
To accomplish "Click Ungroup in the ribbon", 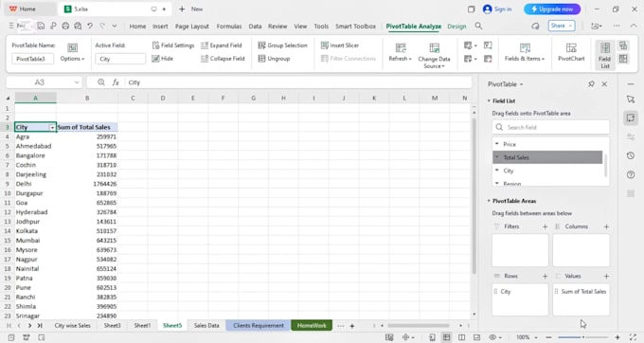I will coord(274,59).
